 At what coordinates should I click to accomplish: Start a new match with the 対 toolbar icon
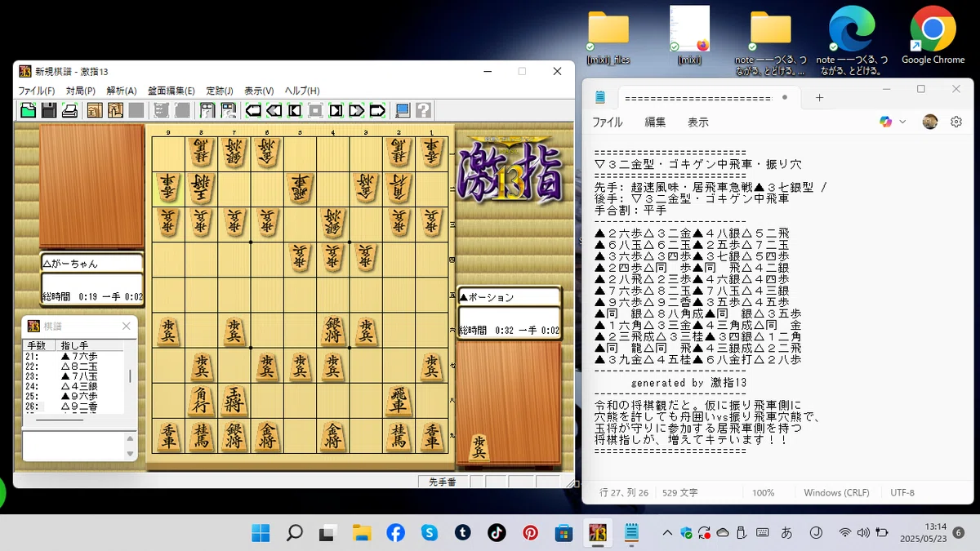[x=95, y=110]
